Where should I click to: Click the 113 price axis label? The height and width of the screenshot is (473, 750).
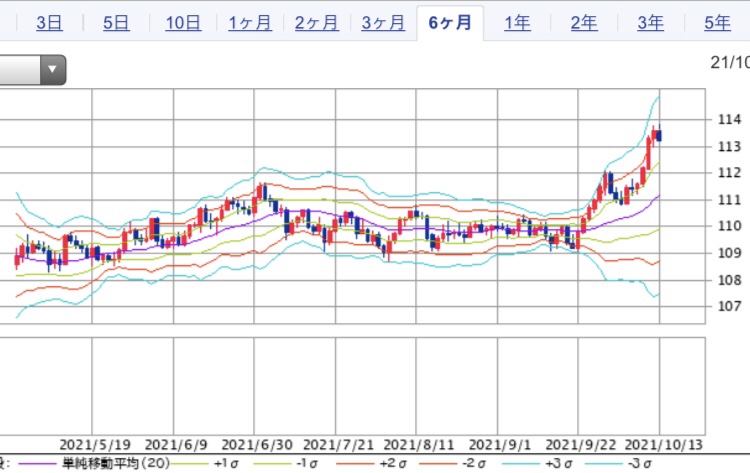[x=729, y=146]
